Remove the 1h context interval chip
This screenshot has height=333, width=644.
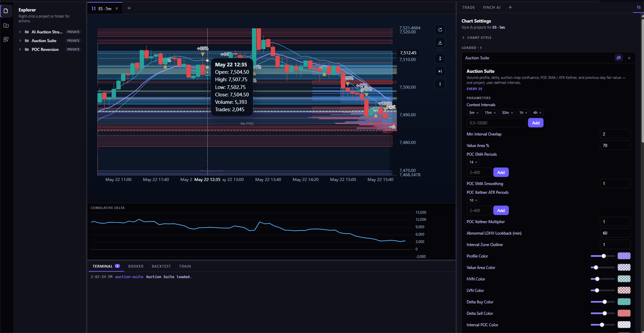click(526, 113)
